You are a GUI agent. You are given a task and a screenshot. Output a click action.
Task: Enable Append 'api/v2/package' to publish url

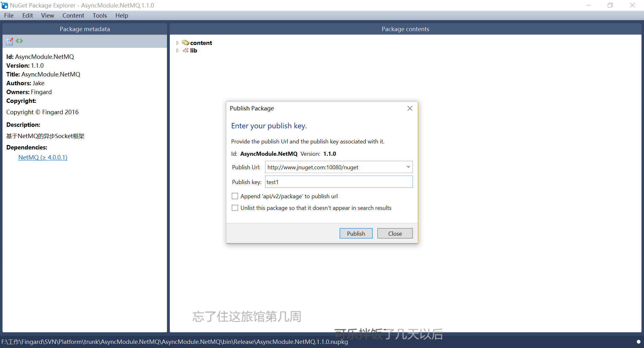[x=235, y=196]
